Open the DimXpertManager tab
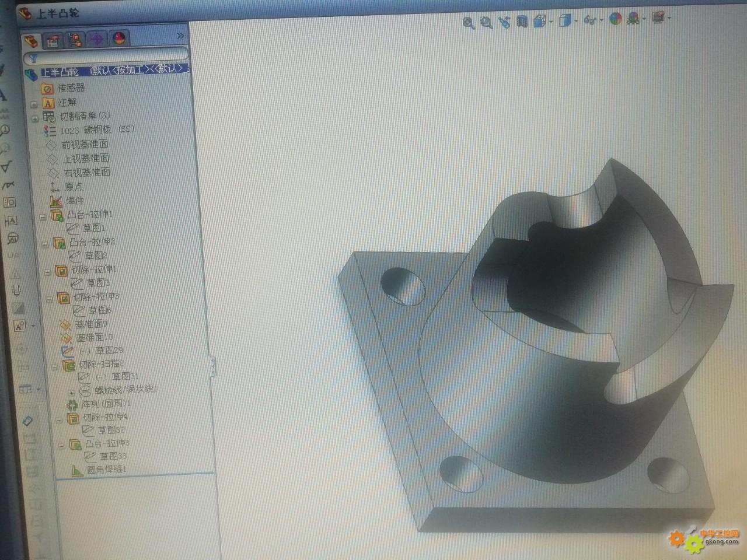 coord(97,39)
